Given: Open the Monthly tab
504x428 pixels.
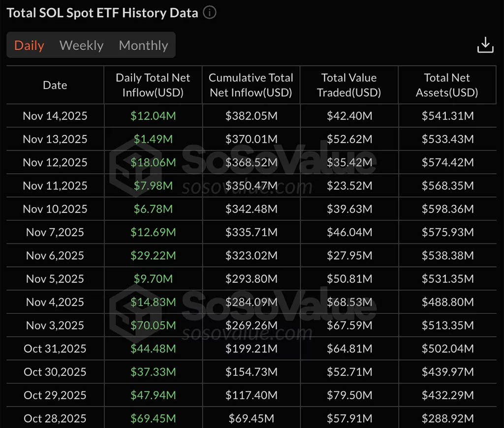Looking at the screenshot, I should click(x=143, y=45).
